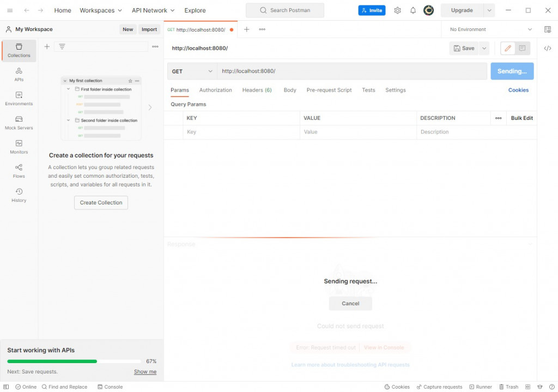Click the Import button

149,29
